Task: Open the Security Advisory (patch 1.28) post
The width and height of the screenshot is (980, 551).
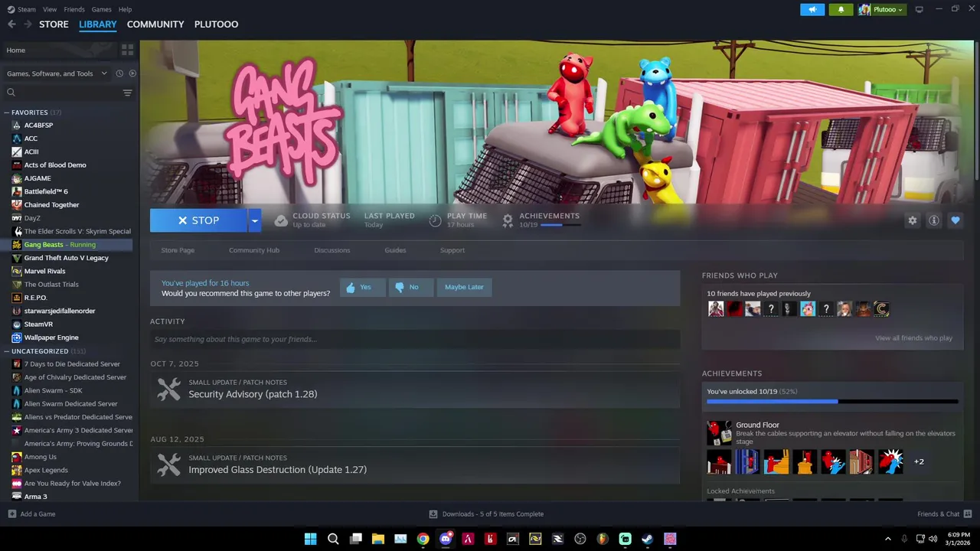Action: pyautogui.click(x=253, y=394)
